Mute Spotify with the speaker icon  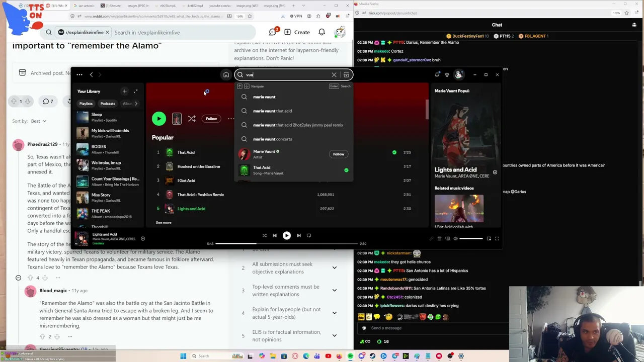(x=456, y=239)
